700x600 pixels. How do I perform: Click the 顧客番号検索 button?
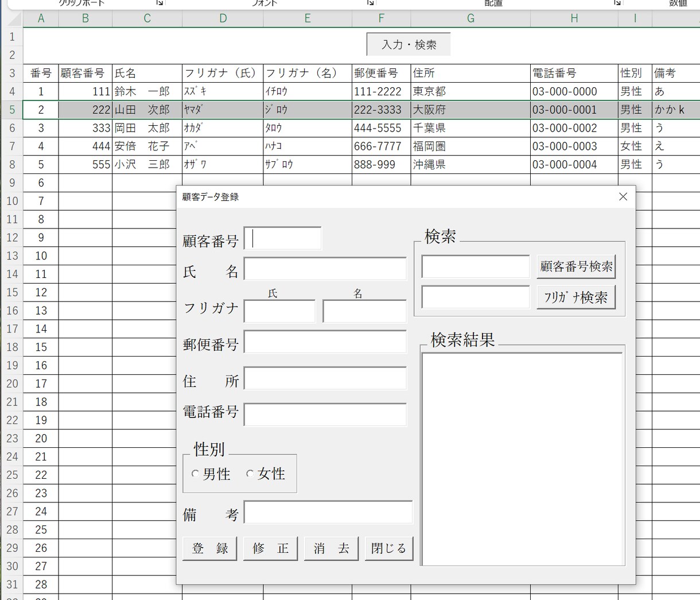coord(576,266)
